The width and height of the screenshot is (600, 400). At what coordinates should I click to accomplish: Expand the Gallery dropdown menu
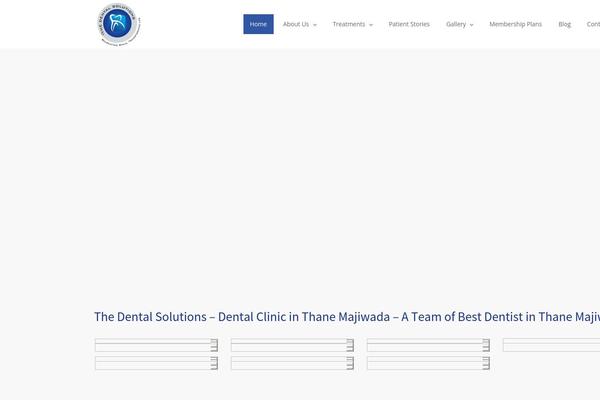click(460, 24)
